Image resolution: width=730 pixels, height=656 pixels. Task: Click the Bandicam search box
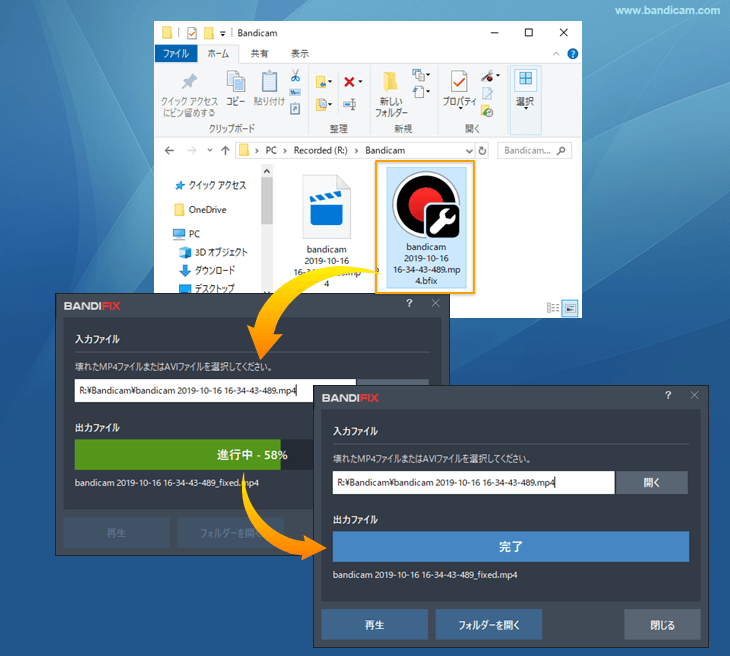tap(534, 150)
